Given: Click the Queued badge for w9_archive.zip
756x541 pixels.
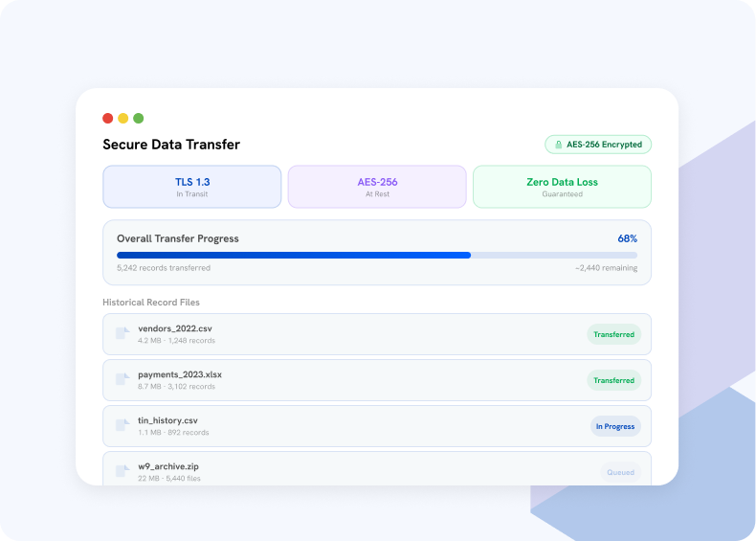Looking at the screenshot, I should coord(620,472).
